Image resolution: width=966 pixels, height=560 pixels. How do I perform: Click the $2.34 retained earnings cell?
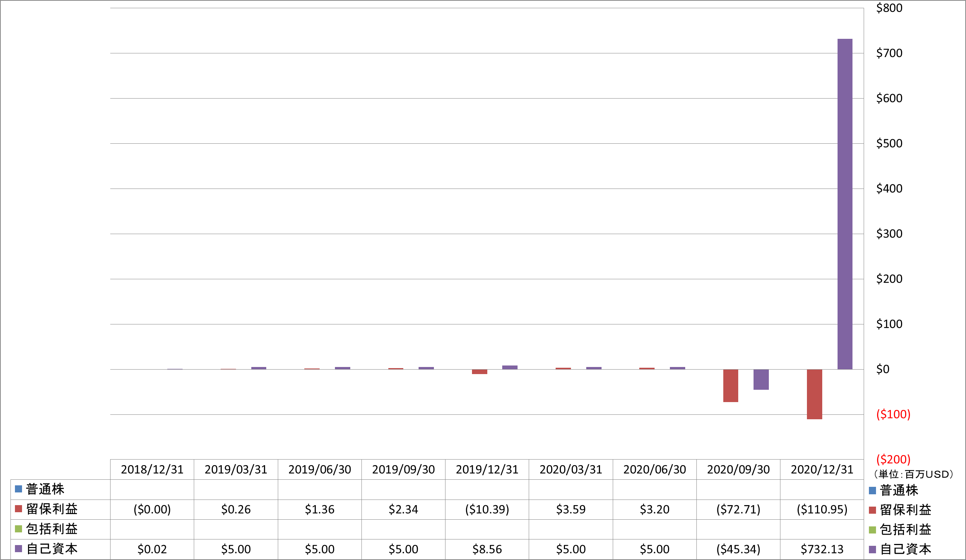tap(403, 509)
